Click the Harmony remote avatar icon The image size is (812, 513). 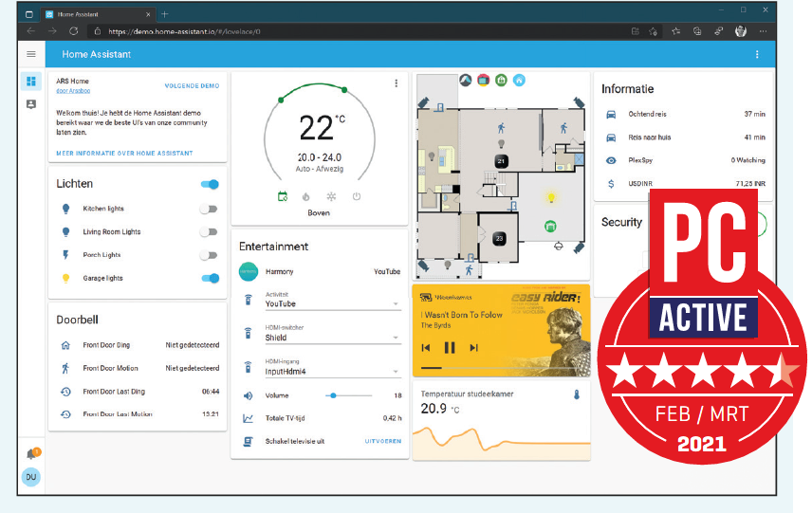[249, 271]
